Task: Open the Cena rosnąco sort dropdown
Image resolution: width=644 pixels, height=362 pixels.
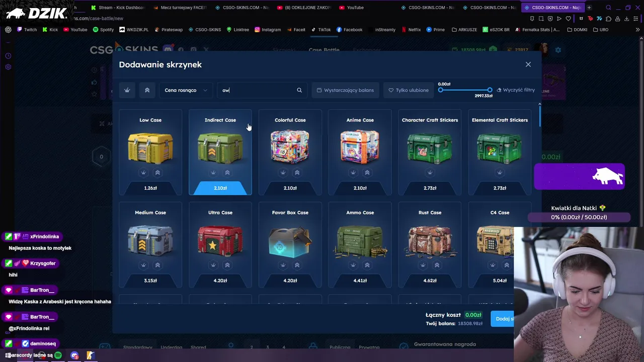Action: 186,90
